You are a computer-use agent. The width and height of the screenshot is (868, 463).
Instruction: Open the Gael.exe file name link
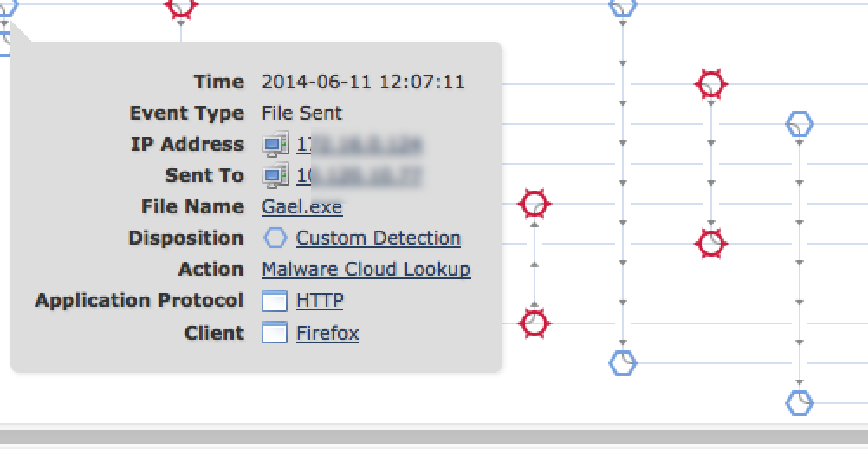pos(301,207)
